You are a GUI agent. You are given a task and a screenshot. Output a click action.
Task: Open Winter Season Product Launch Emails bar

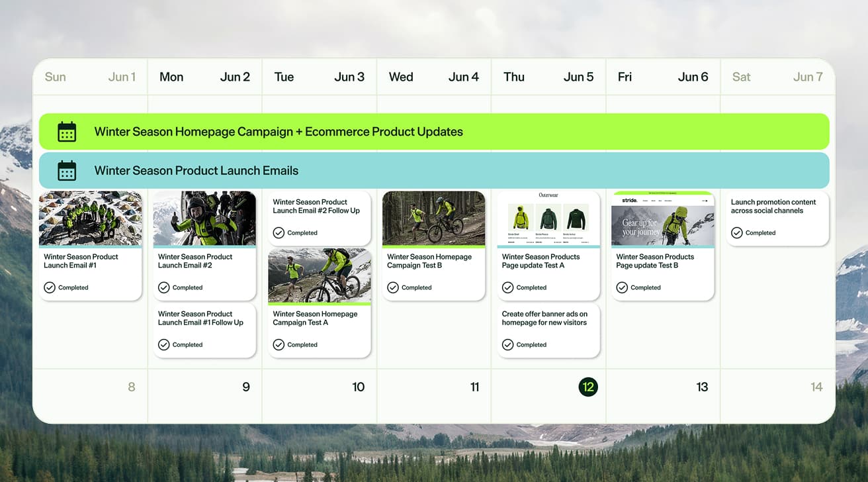(x=434, y=171)
